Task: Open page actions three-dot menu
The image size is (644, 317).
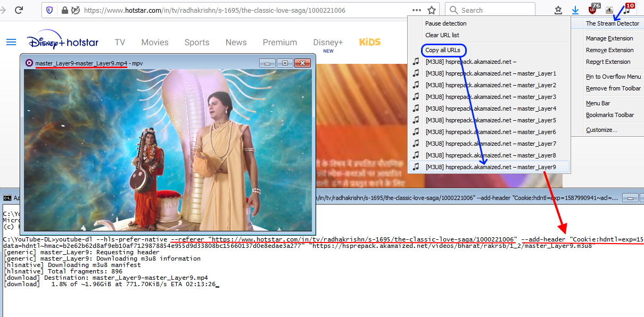Action: coord(417,10)
